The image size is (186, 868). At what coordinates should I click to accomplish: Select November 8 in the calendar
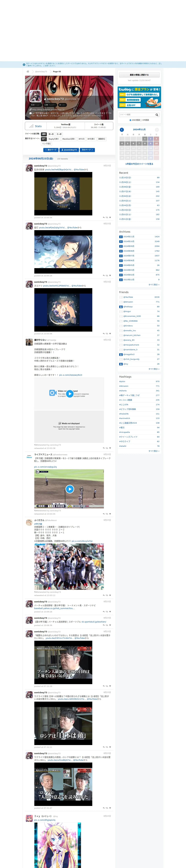[145, 144]
